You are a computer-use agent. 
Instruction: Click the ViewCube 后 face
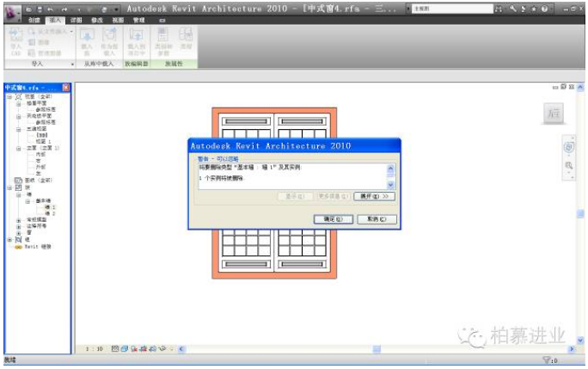coord(554,113)
